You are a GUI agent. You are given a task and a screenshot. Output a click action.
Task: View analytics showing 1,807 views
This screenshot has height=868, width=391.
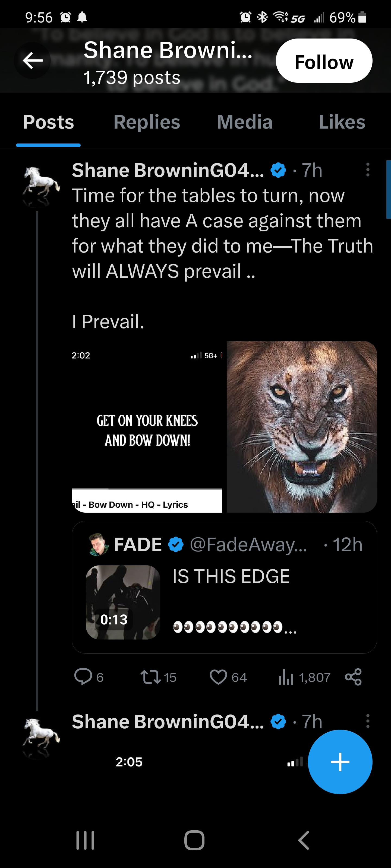click(x=286, y=676)
